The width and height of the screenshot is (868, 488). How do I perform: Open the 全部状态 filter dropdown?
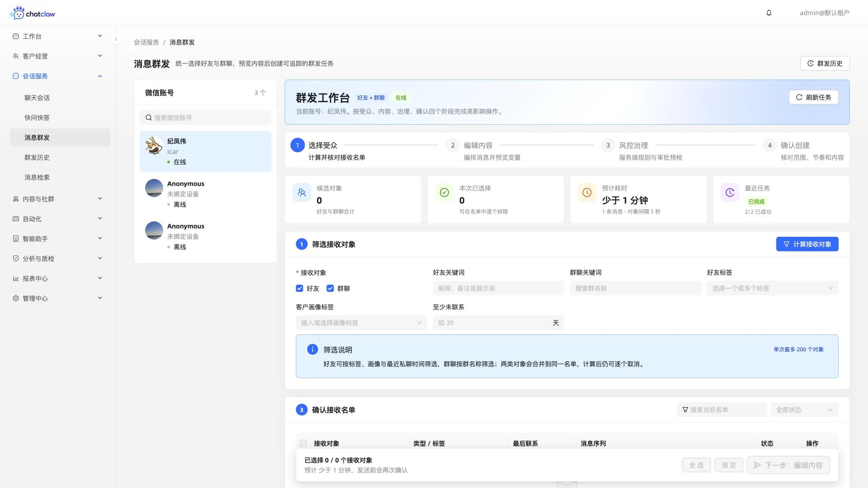coord(804,410)
